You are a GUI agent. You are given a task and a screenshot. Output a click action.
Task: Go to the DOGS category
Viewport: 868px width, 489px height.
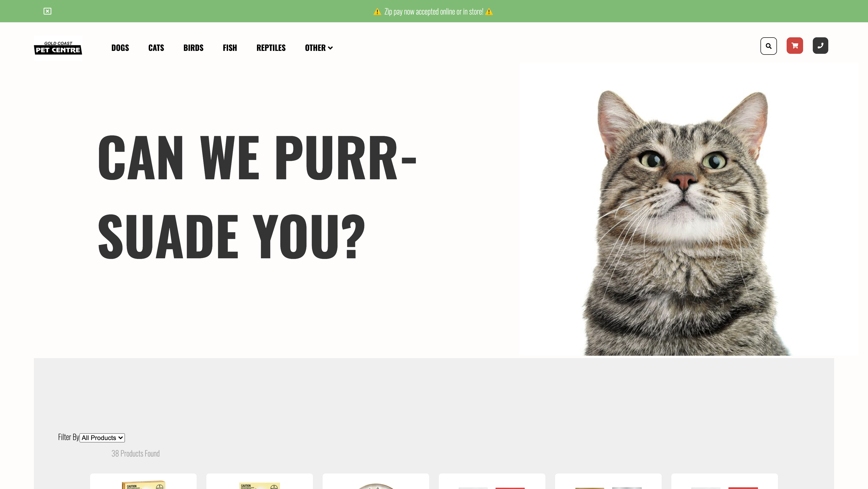120,48
